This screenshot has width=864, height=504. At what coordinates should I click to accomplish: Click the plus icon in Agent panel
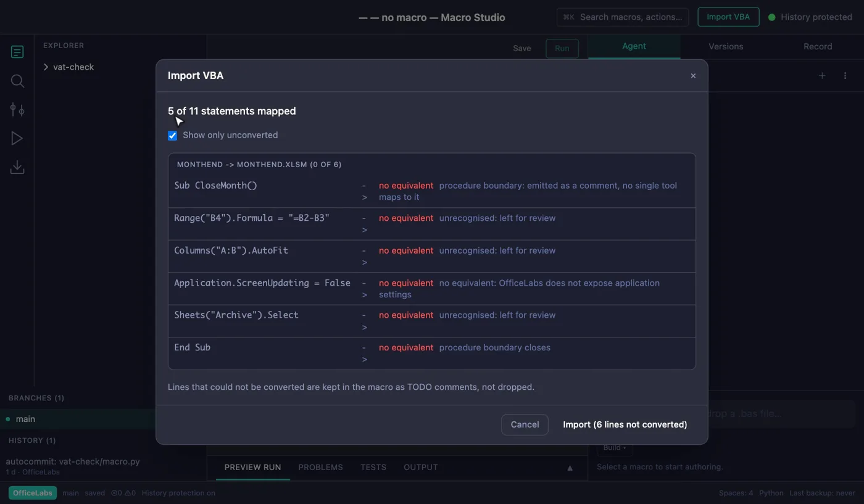point(822,76)
